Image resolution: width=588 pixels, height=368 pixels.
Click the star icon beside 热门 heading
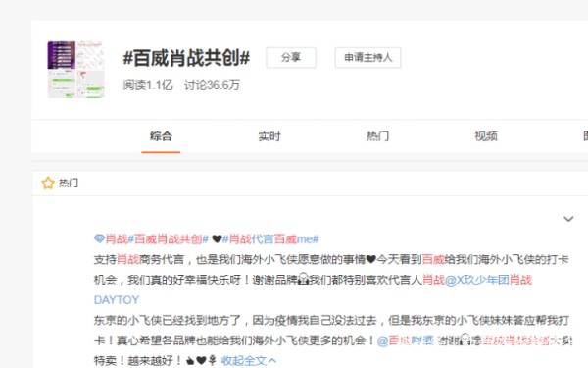point(48,184)
